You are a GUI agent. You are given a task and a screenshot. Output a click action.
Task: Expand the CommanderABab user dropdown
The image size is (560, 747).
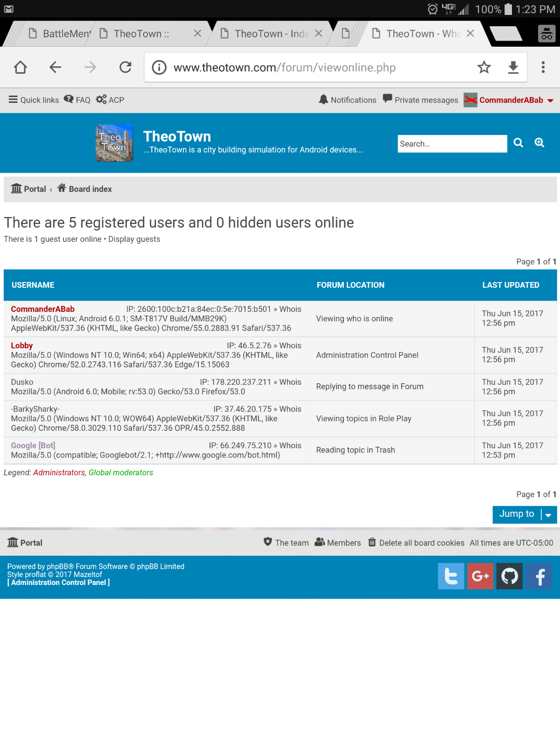(516, 100)
